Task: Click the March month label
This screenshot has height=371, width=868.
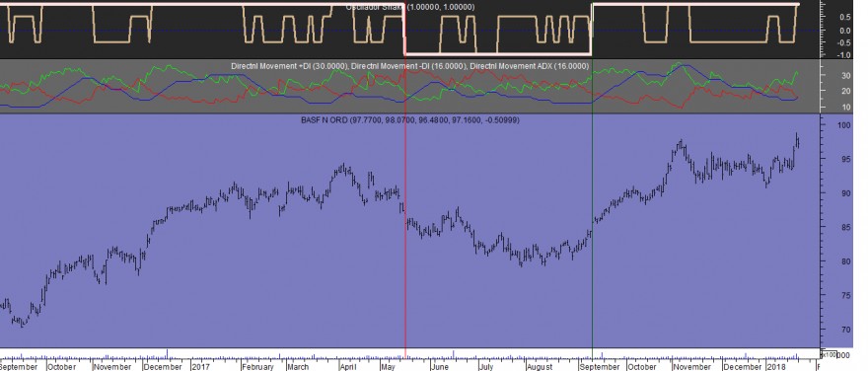Action: tap(298, 367)
